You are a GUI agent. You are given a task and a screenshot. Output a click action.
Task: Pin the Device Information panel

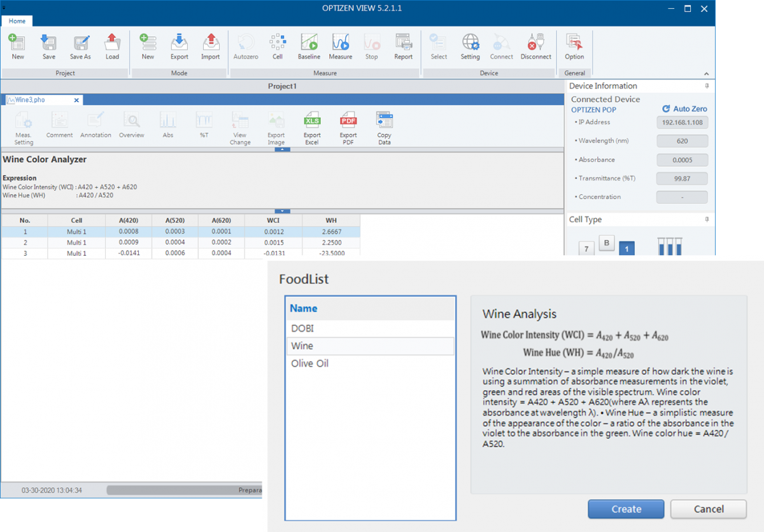click(x=707, y=86)
